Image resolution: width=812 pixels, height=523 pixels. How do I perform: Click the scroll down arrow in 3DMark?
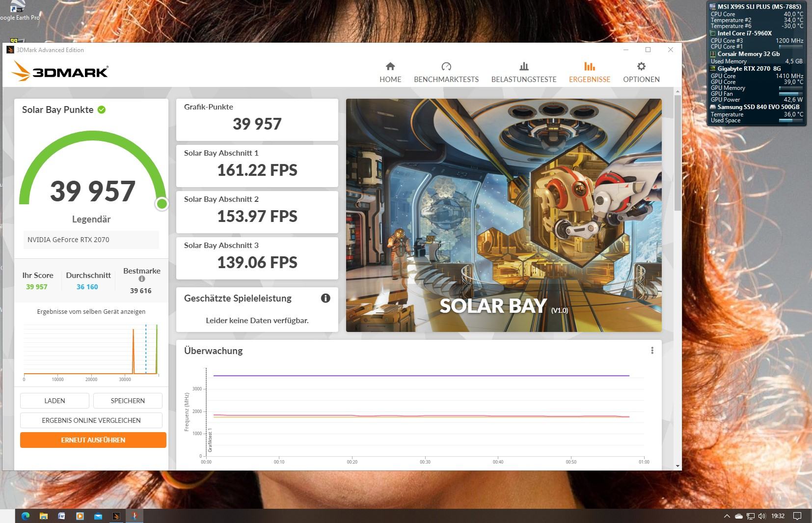(x=678, y=466)
